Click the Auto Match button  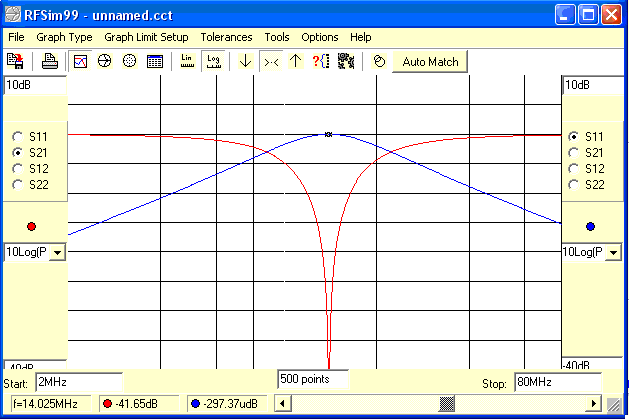[430, 62]
